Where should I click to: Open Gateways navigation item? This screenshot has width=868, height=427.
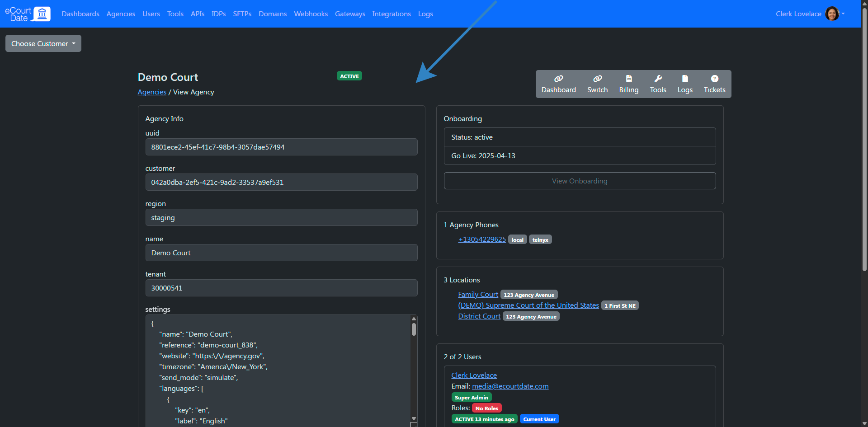coord(350,14)
